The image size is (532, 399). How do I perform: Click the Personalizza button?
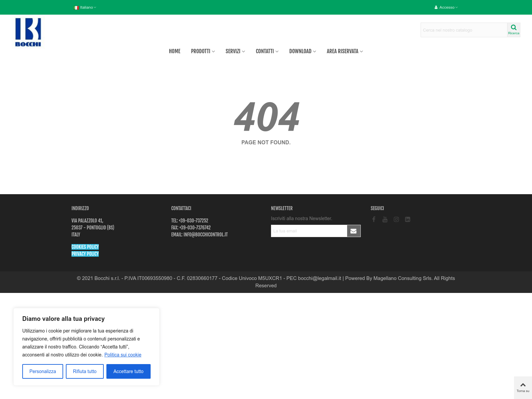pos(43,371)
